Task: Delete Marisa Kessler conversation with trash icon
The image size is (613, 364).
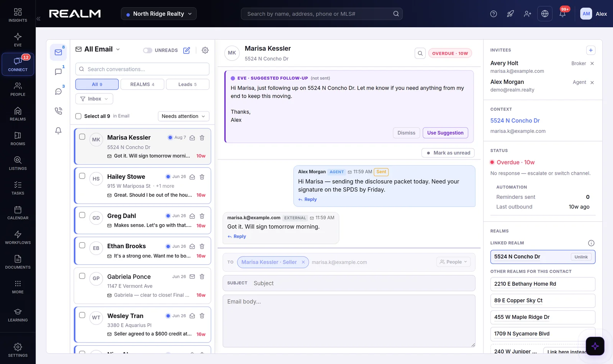Action: 202,138
